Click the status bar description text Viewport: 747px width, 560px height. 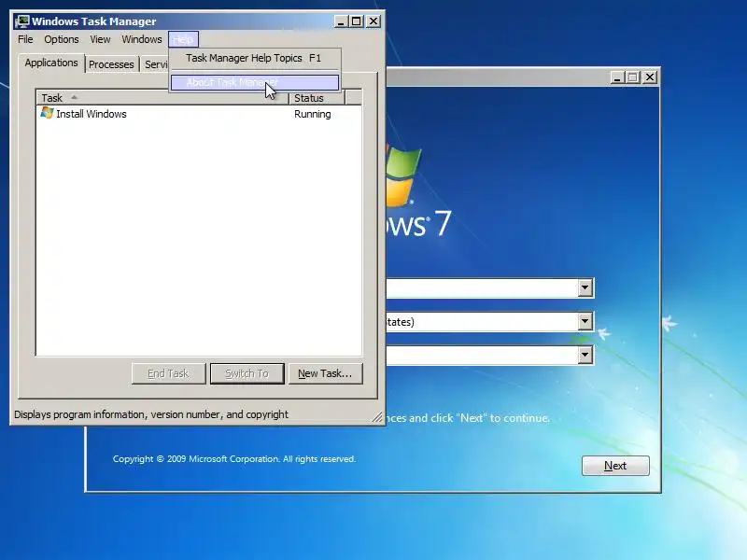point(151,414)
